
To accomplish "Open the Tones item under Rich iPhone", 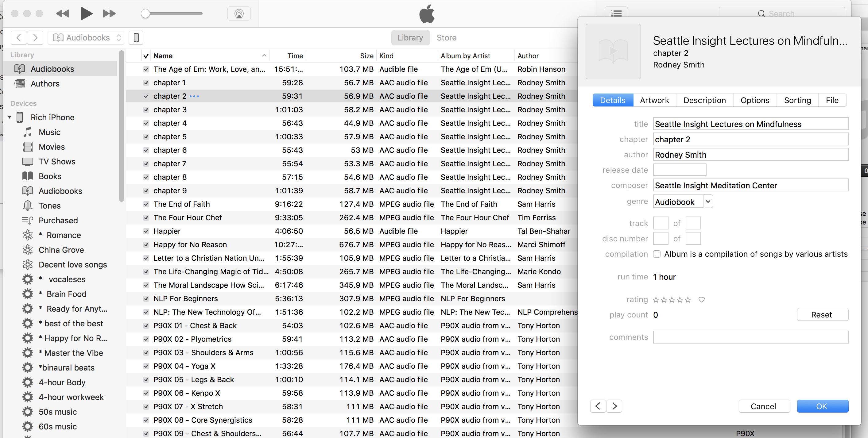I will click(49, 206).
